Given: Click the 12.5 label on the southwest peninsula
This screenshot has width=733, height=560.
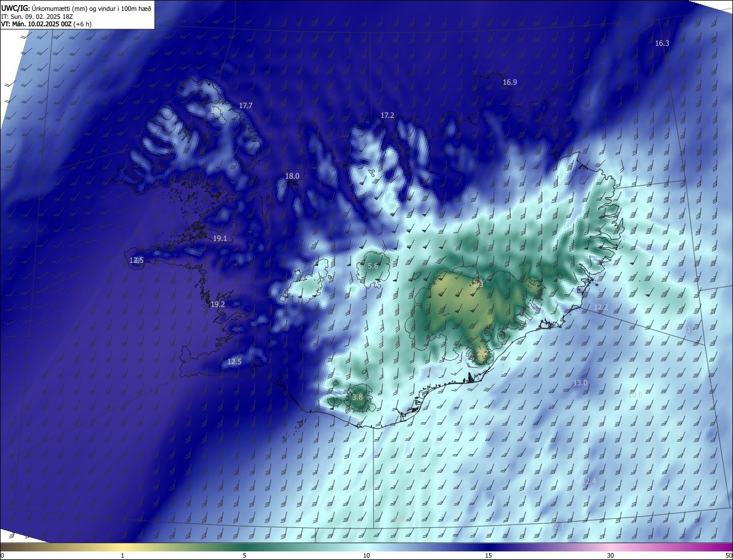Looking at the screenshot, I should tap(234, 362).
